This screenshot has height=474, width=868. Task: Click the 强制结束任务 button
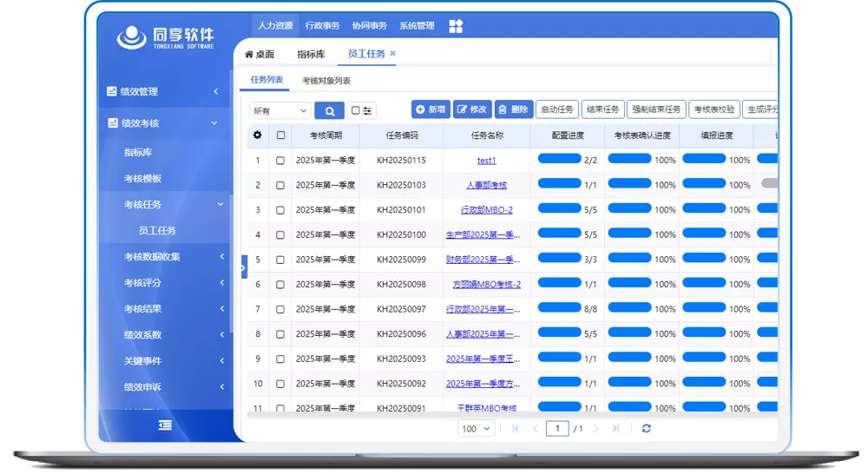tap(656, 109)
